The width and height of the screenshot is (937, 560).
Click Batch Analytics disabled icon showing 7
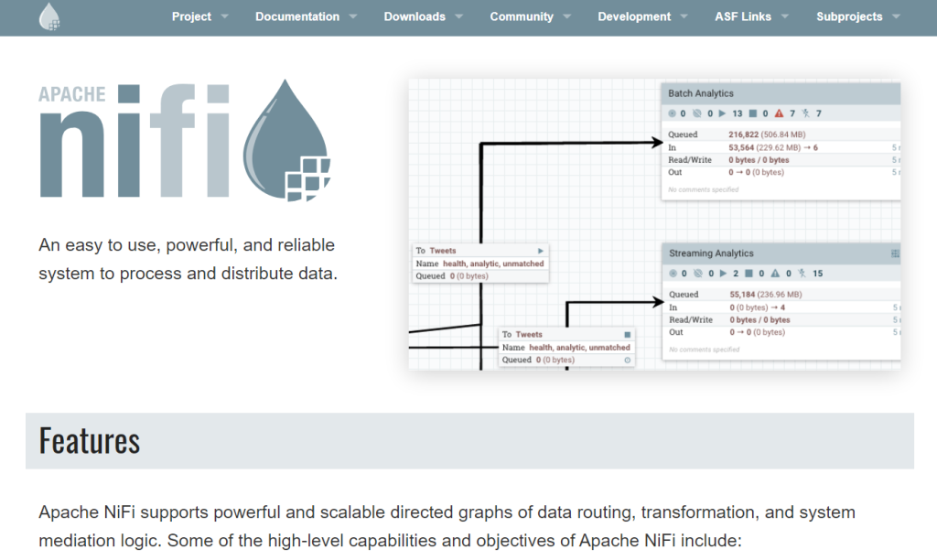click(806, 113)
